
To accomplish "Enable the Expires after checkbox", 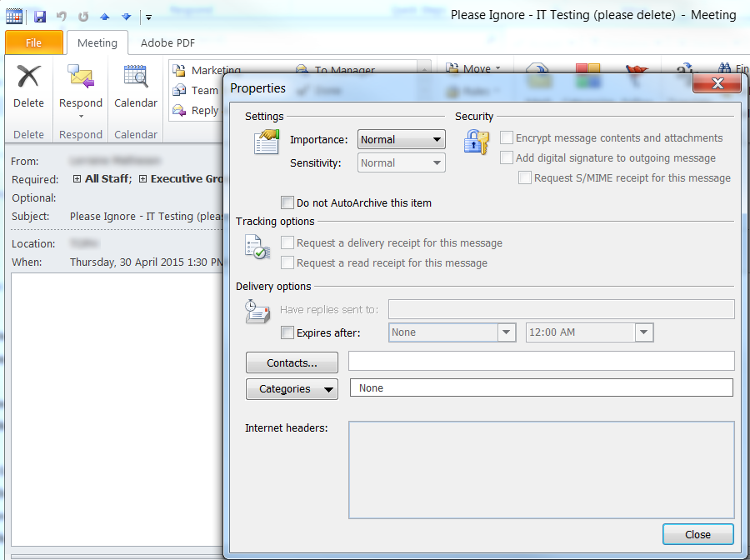I will [287, 332].
